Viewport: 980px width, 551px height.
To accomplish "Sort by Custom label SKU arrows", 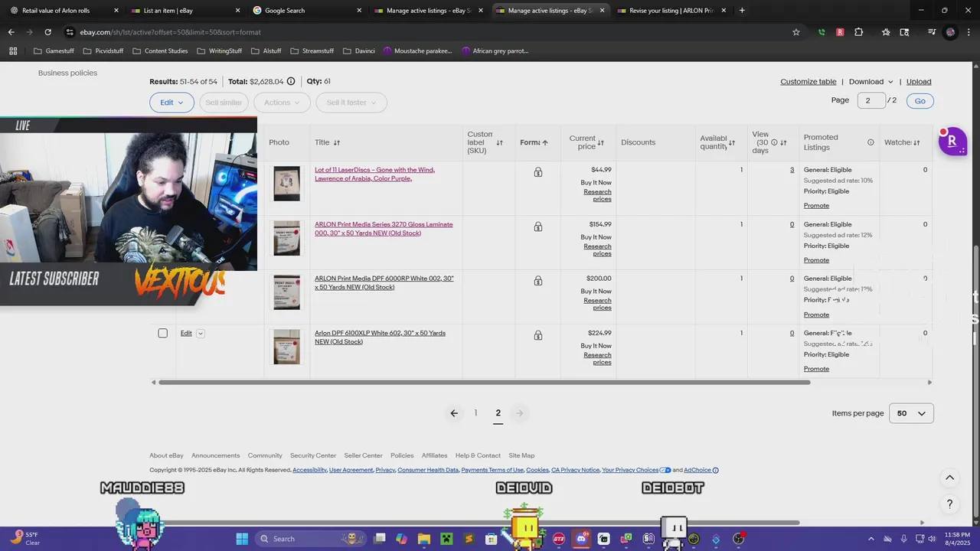I will click(x=499, y=143).
